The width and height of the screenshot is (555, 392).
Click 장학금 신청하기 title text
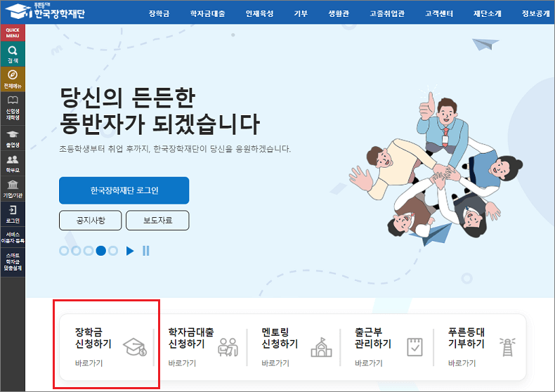pyautogui.click(x=93, y=338)
